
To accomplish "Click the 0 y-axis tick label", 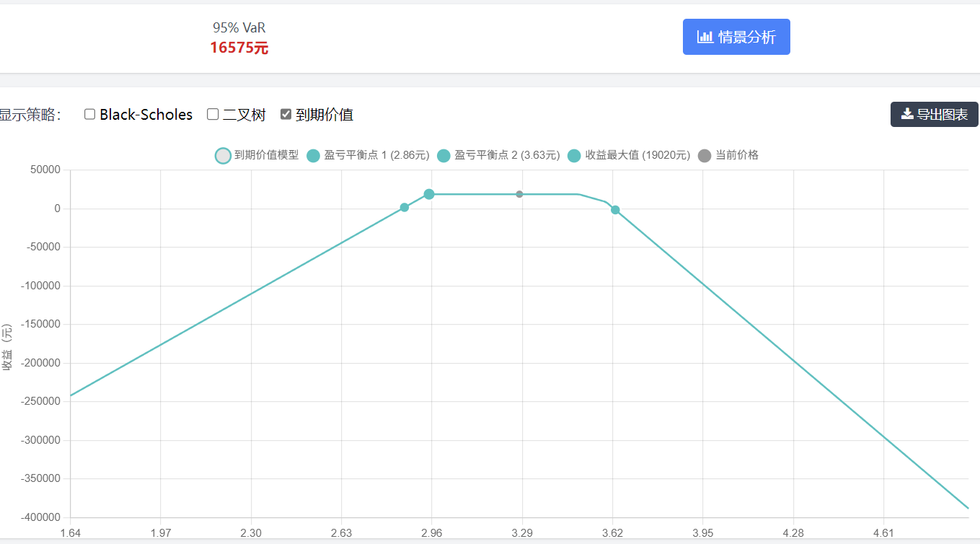I will [56, 209].
